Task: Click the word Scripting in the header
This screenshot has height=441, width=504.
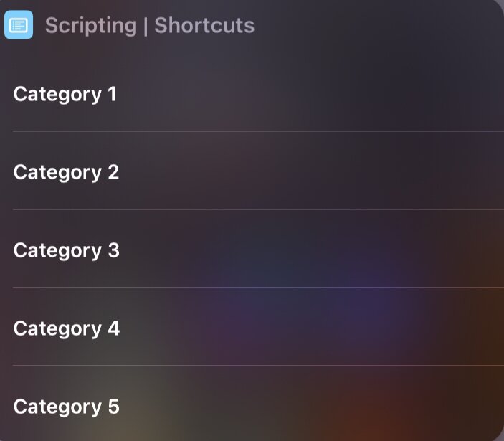Action: pos(91,27)
